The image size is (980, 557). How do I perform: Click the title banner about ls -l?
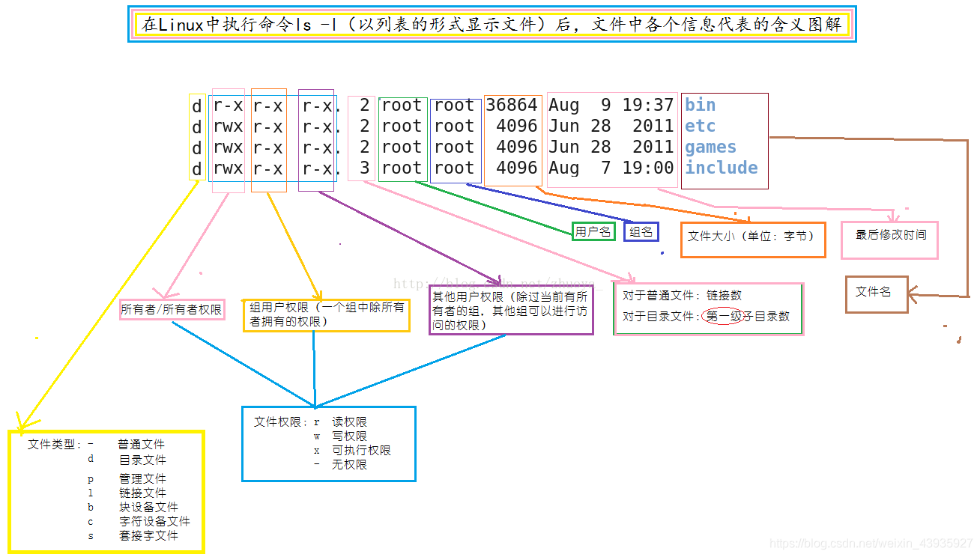coord(491,25)
